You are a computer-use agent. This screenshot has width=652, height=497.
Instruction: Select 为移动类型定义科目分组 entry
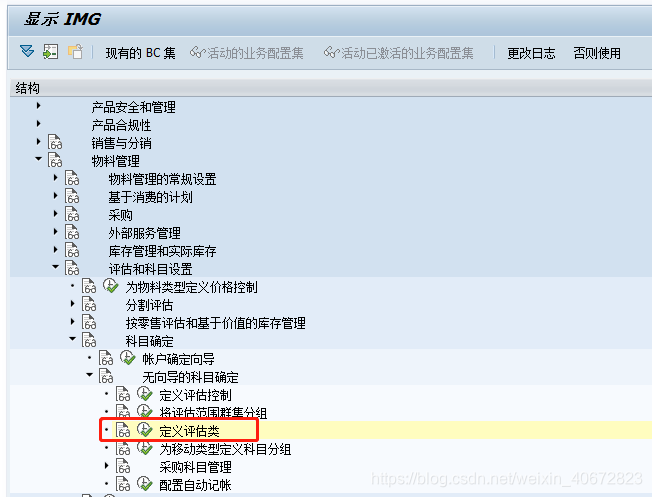click(225, 449)
